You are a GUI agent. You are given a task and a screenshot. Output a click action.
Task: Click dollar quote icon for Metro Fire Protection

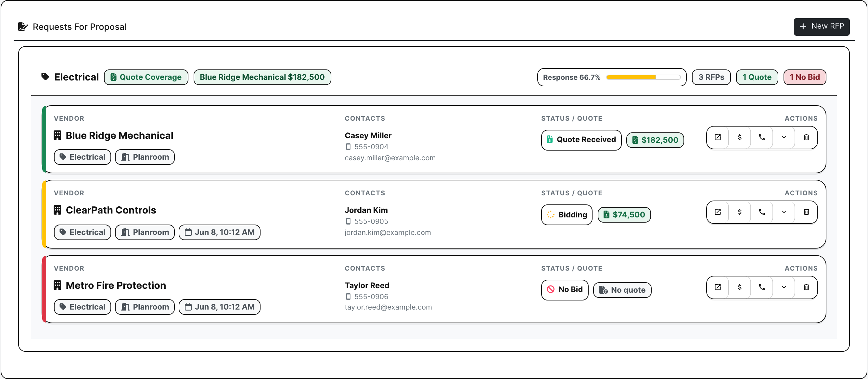pos(740,287)
